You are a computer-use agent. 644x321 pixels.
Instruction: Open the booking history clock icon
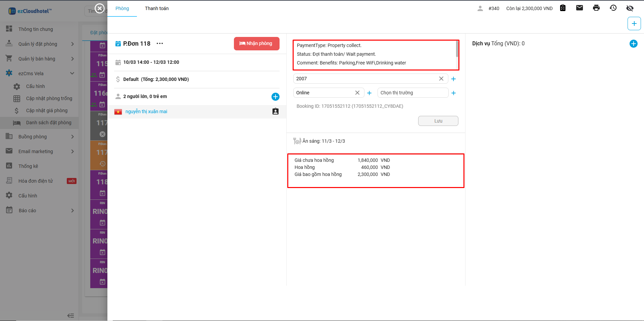(613, 8)
